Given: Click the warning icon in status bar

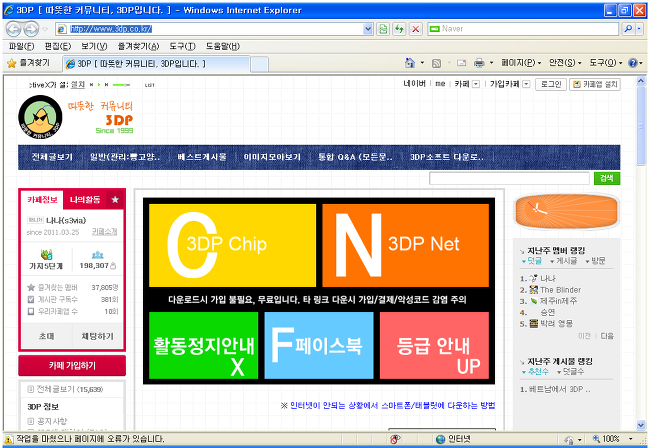Looking at the screenshot, I should 8,439.
